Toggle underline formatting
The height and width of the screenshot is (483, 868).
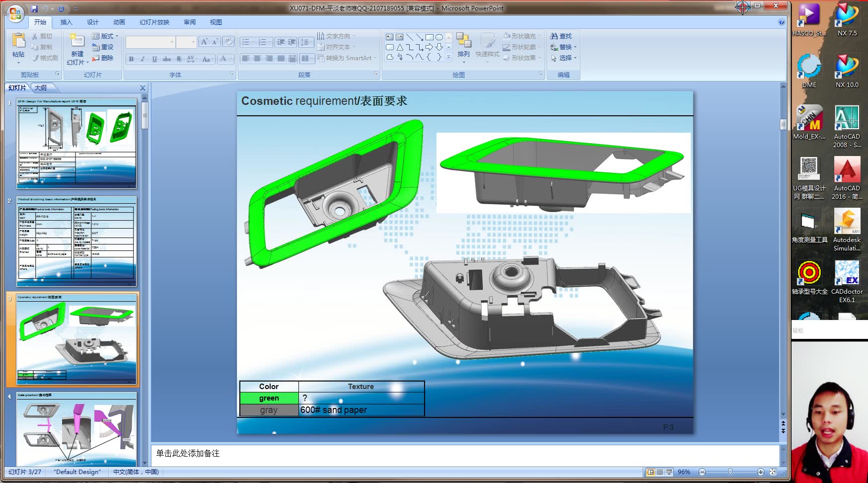click(154, 59)
